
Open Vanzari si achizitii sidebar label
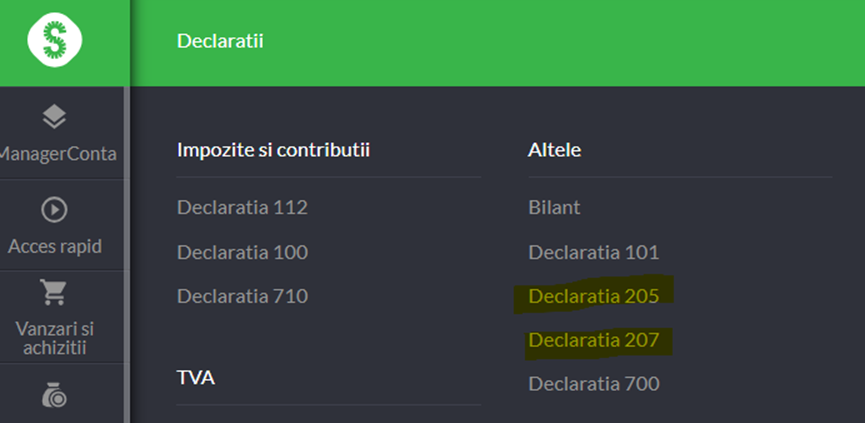55,338
